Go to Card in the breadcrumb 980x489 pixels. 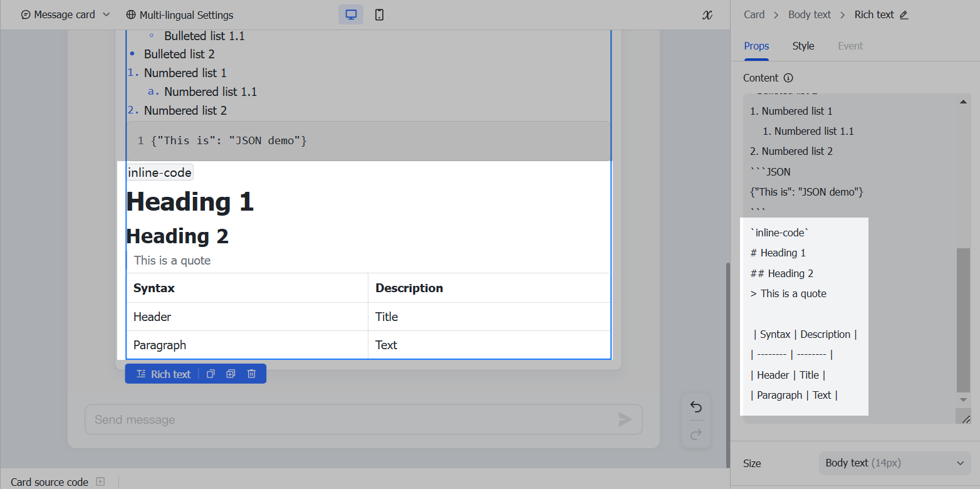[754, 14]
